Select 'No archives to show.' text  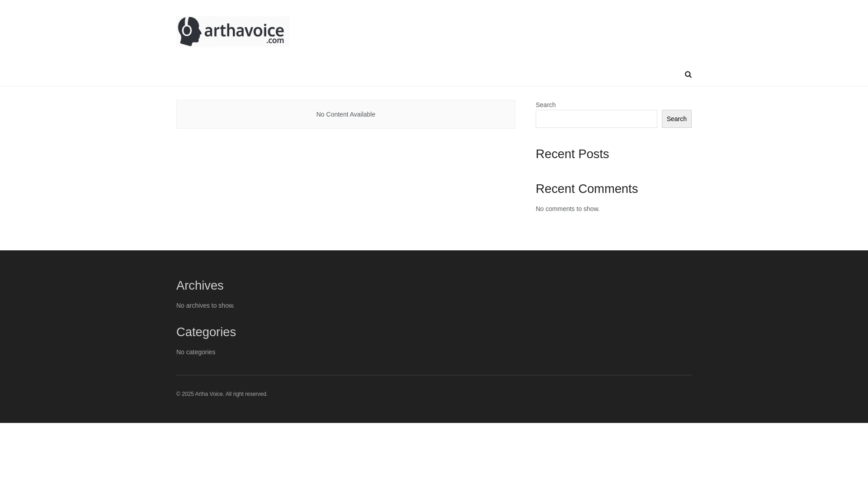[x=205, y=305]
